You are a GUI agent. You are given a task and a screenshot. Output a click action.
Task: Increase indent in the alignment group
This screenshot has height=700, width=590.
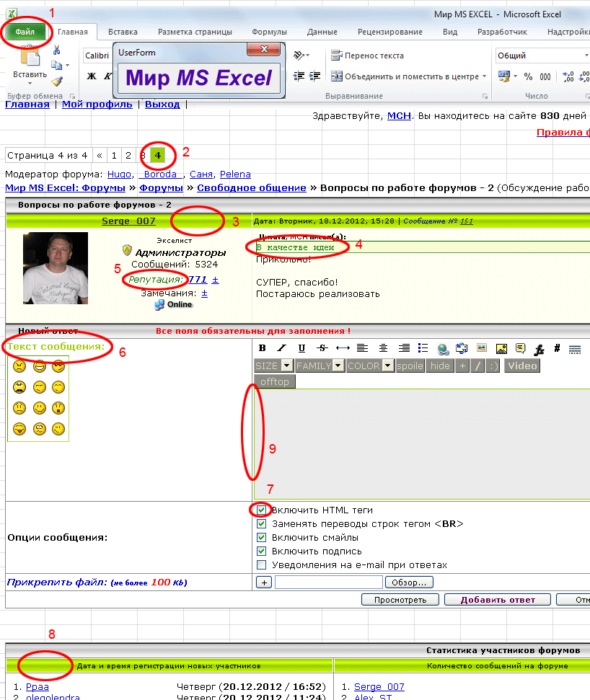[x=315, y=76]
